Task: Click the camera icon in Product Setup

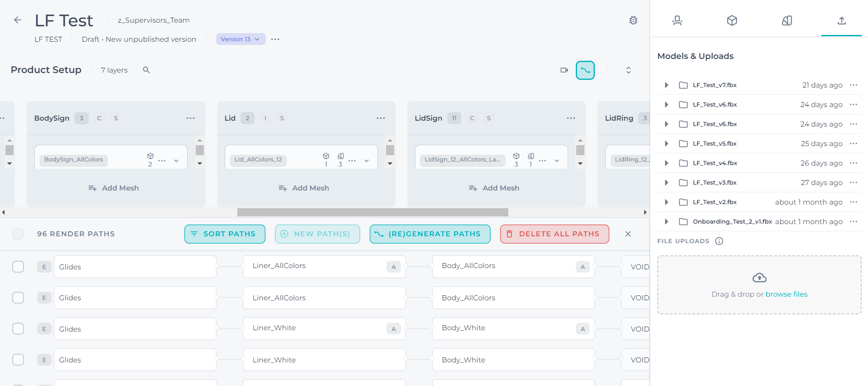Action: [564, 70]
